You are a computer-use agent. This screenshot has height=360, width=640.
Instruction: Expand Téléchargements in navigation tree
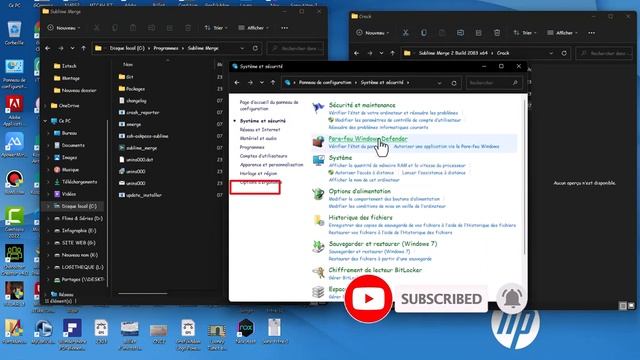49,182
